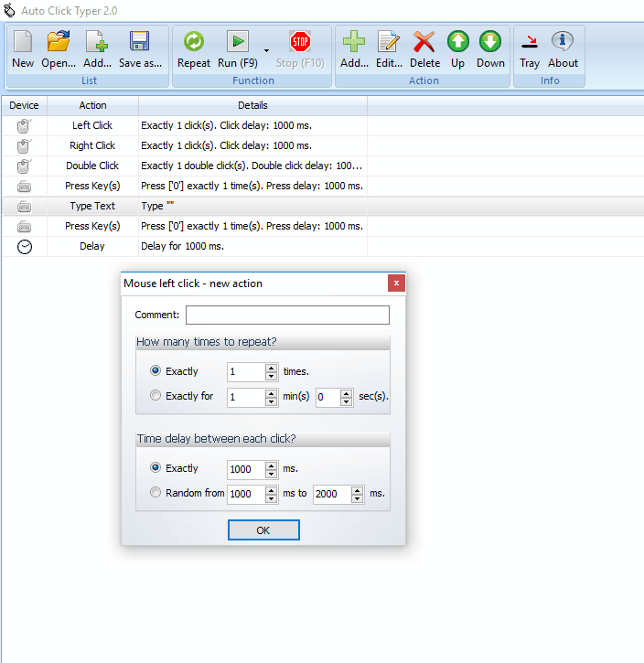Screen dimensions: 644x663
Task: Click the Details column header
Action: coord(252,105)
